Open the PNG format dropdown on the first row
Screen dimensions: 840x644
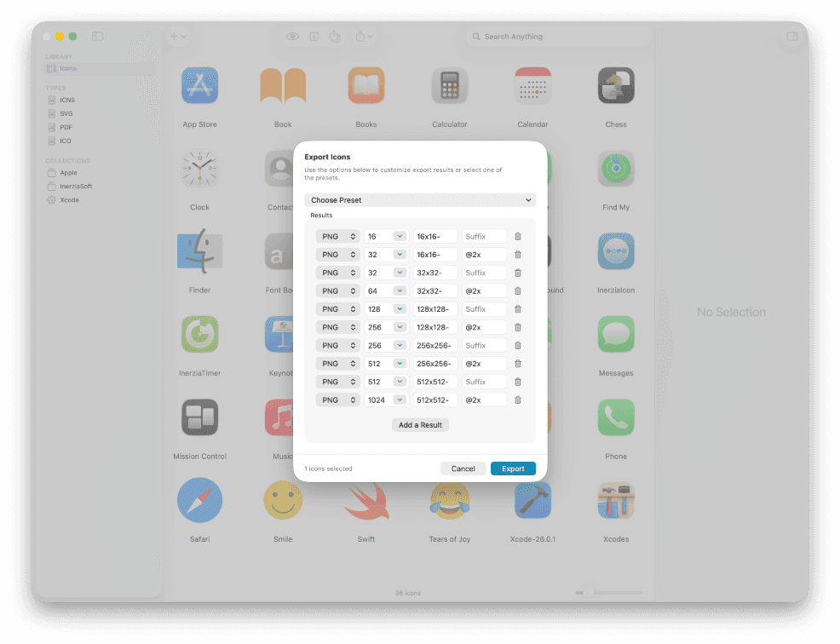(338, 236)
